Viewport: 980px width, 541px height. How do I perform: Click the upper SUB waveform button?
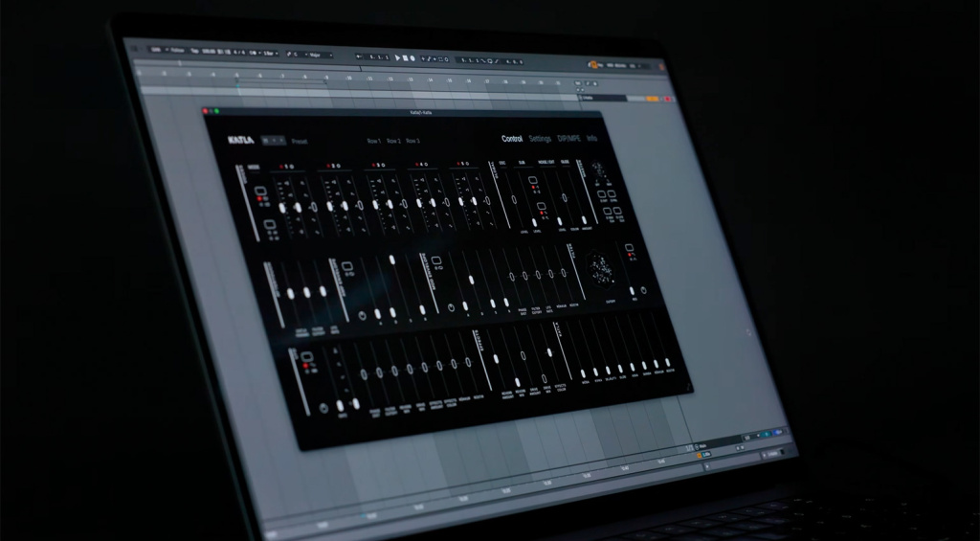532,180
